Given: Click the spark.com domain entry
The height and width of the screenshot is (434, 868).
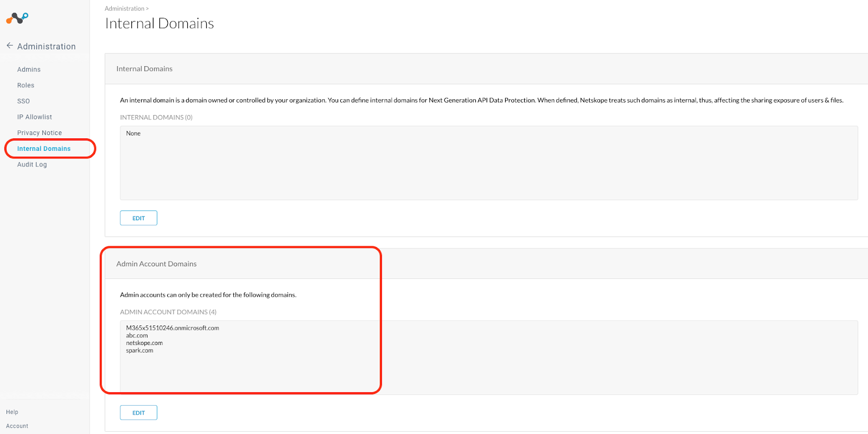Looking at the screenshot, I should [x=139, y=351].
